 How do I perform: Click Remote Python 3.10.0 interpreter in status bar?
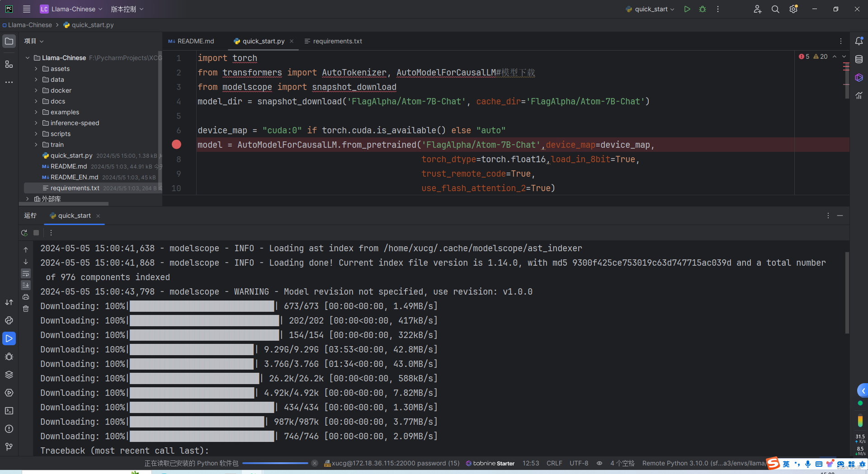click(704, 463)
